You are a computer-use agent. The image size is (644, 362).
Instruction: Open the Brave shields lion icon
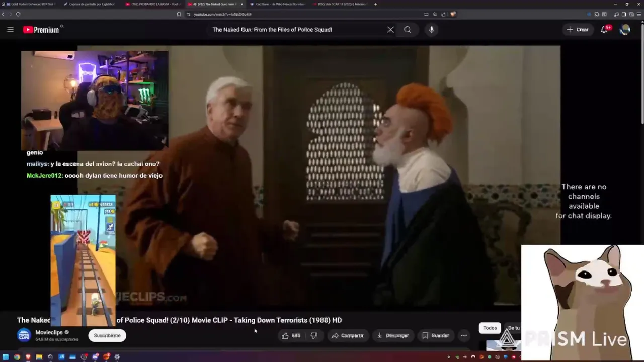click(453, 14)
